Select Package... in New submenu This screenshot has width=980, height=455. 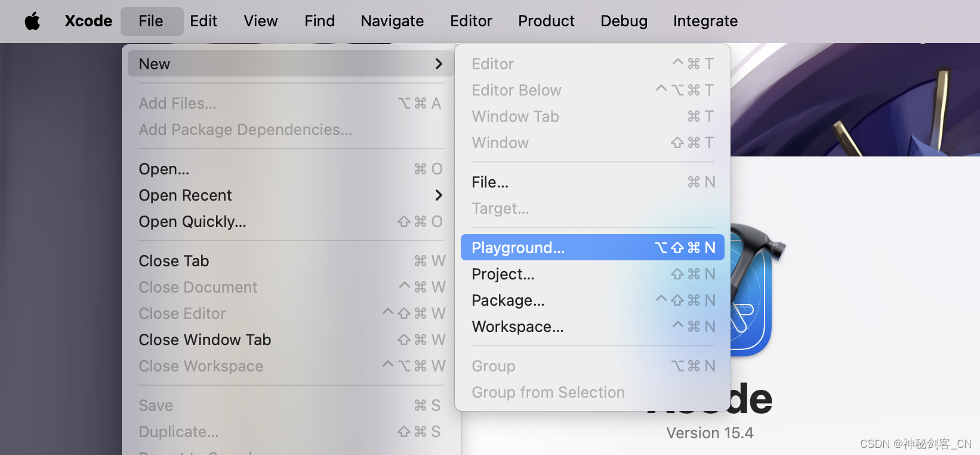[593, 300]
